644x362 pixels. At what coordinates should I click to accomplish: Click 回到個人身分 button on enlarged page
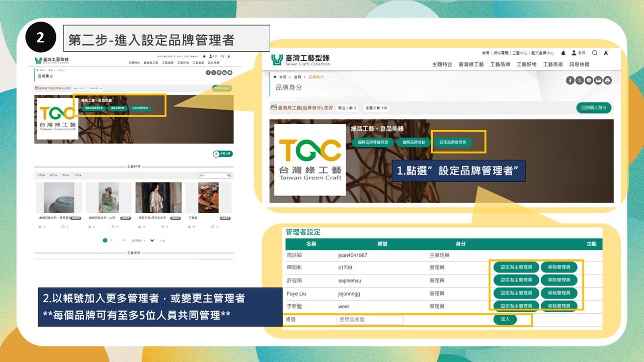point(594,108)
